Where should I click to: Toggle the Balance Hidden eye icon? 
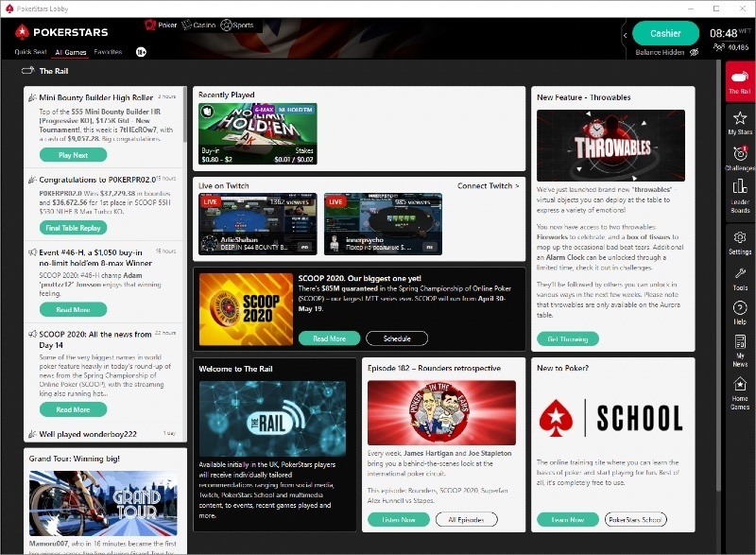[694, 53]
